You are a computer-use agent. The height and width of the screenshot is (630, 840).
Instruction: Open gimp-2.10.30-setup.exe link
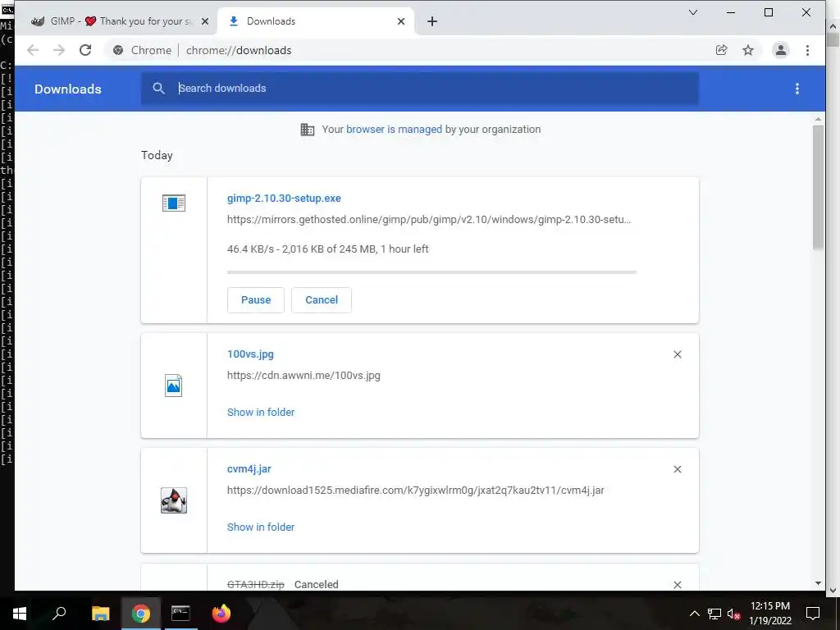click(284, 199)
